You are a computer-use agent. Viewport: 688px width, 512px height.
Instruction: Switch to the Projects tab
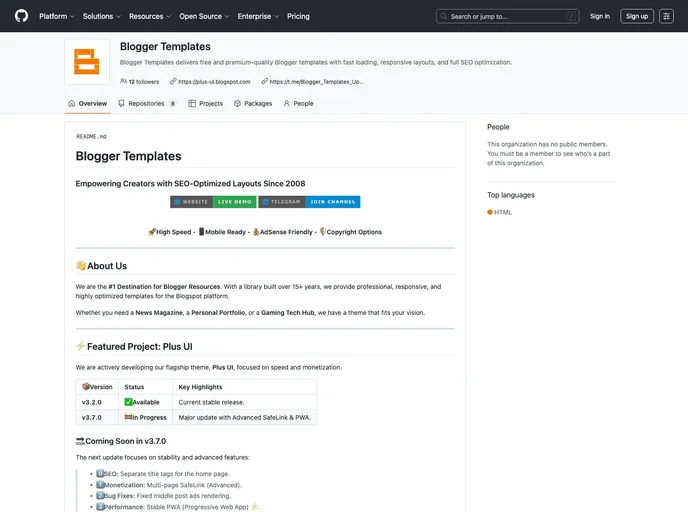205,104
